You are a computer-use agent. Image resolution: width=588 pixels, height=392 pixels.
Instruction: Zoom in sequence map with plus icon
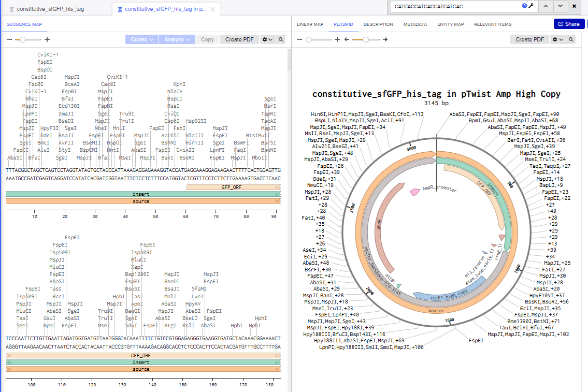point(47,39)
